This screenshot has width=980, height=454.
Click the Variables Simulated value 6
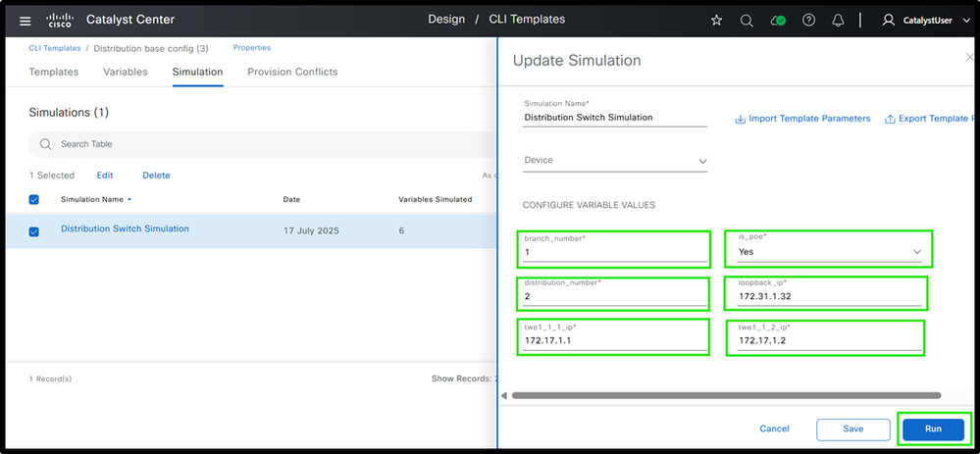tap(401, 231)
